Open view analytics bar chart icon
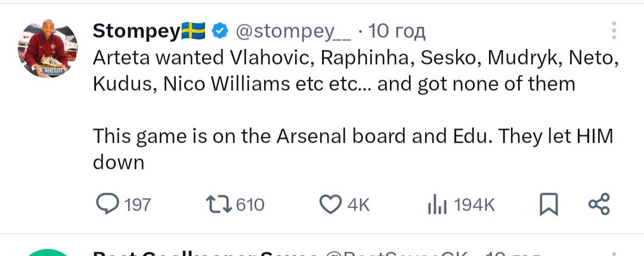644x256 pixels. tap(437, 205)
